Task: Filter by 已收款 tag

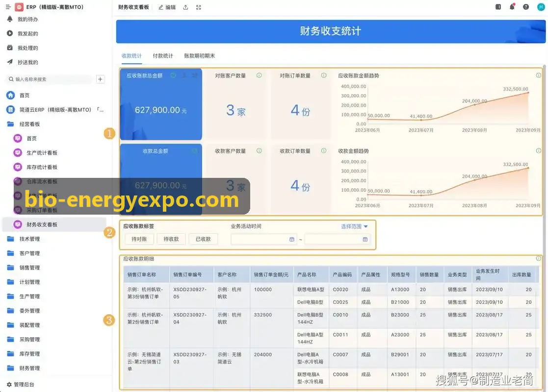Action: 203,239
